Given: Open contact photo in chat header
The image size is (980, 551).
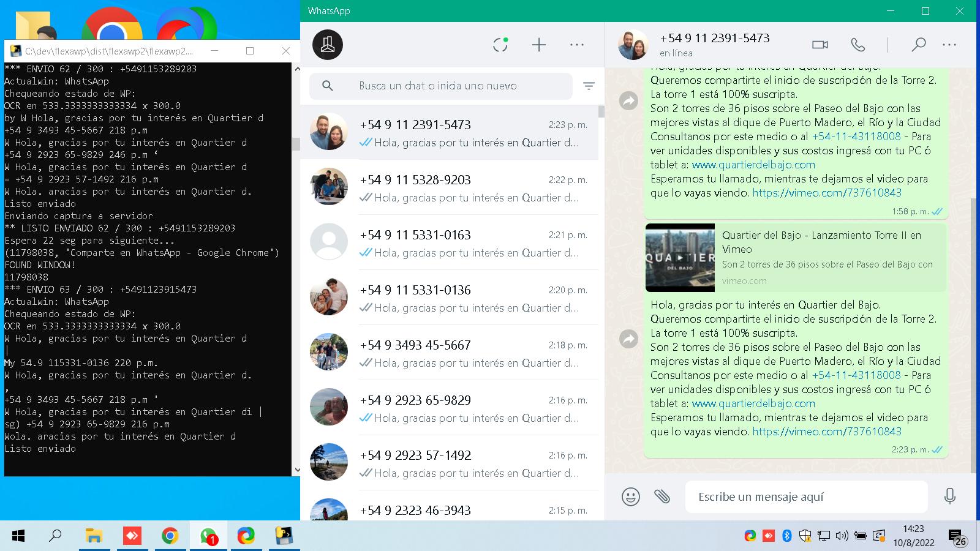Looking at the screenshot, I should pyautogui.click(x=633, y=45).
